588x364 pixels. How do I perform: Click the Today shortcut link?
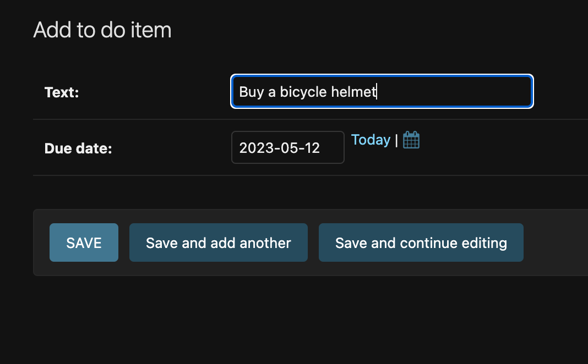click(371, 140)
